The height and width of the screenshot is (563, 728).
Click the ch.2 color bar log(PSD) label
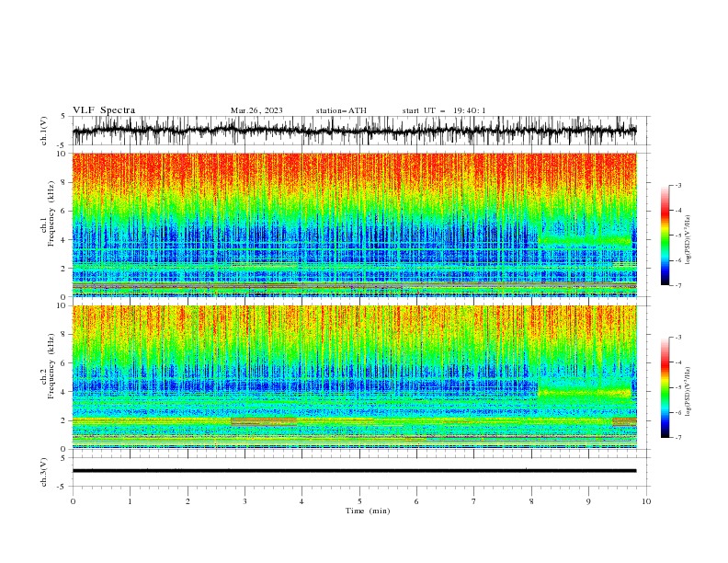(688, 390)
